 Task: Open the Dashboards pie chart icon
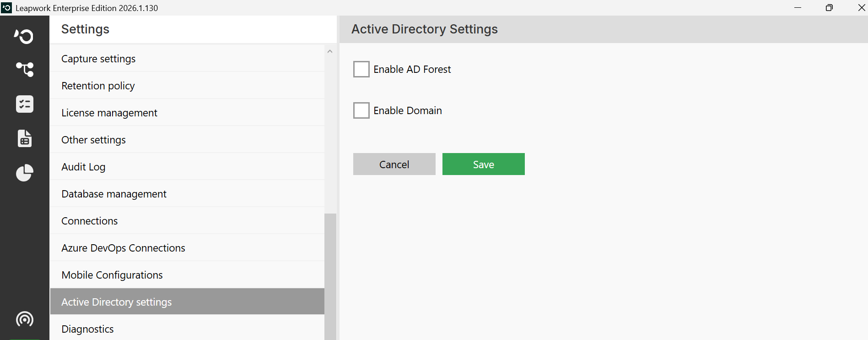25,173
